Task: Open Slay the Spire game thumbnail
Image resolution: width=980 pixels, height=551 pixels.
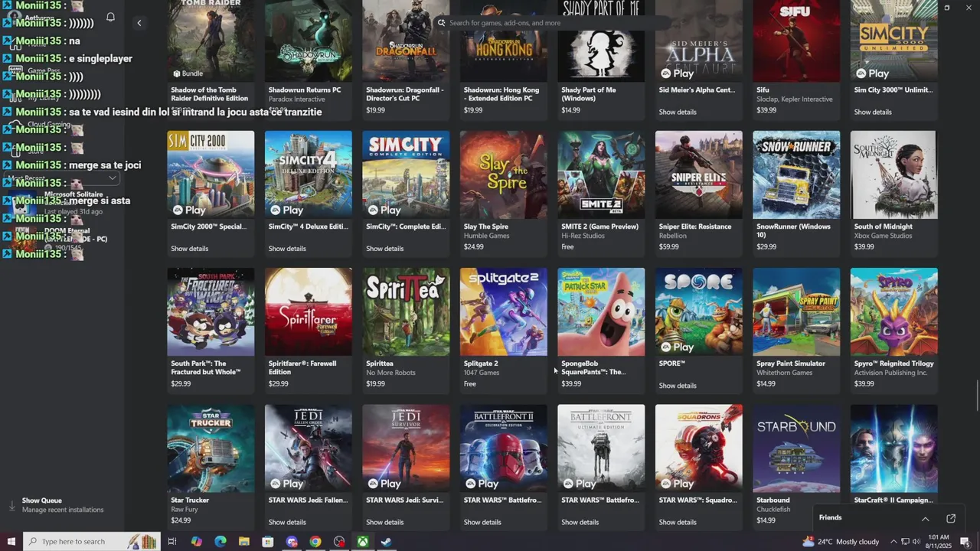Action: pos(503,174)
